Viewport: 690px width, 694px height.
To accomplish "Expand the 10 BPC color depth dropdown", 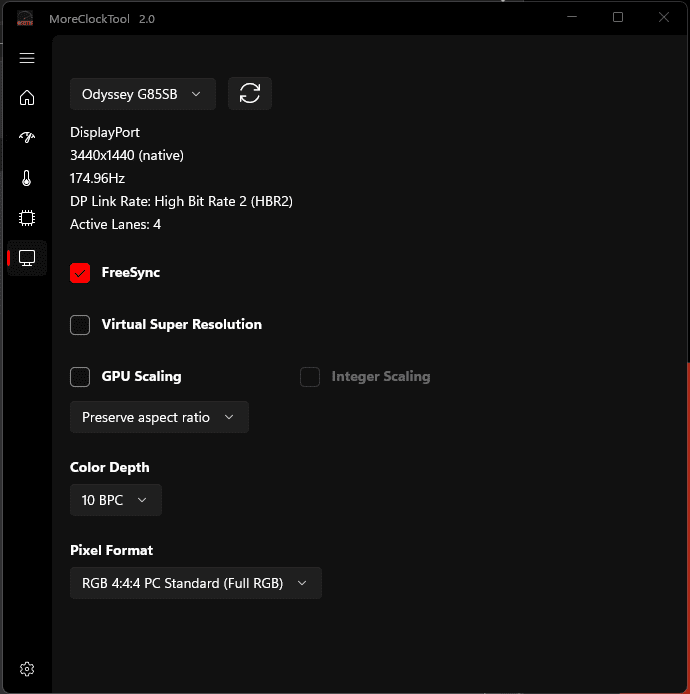I will click(115, 500).
